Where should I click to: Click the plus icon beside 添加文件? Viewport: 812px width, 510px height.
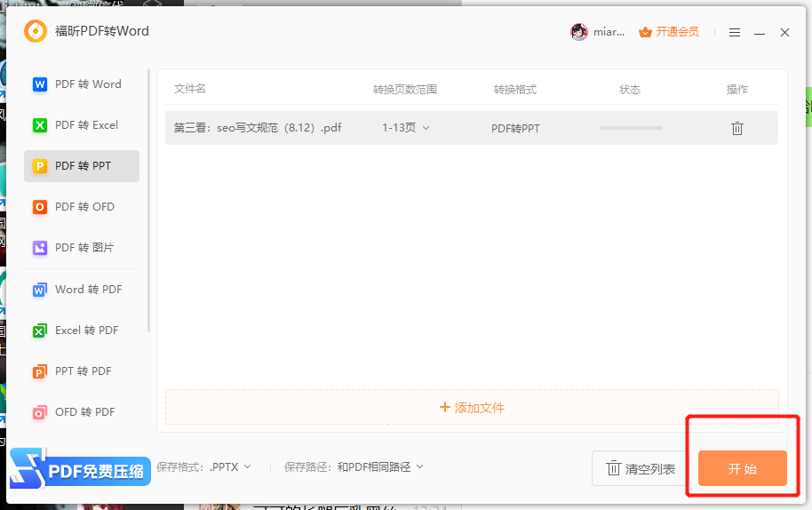444,408
